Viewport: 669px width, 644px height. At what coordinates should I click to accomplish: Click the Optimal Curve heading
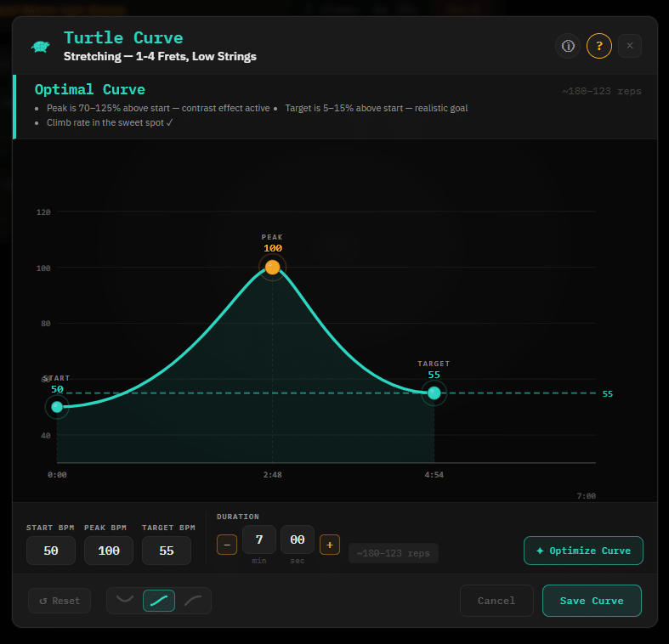coord(89,89)
